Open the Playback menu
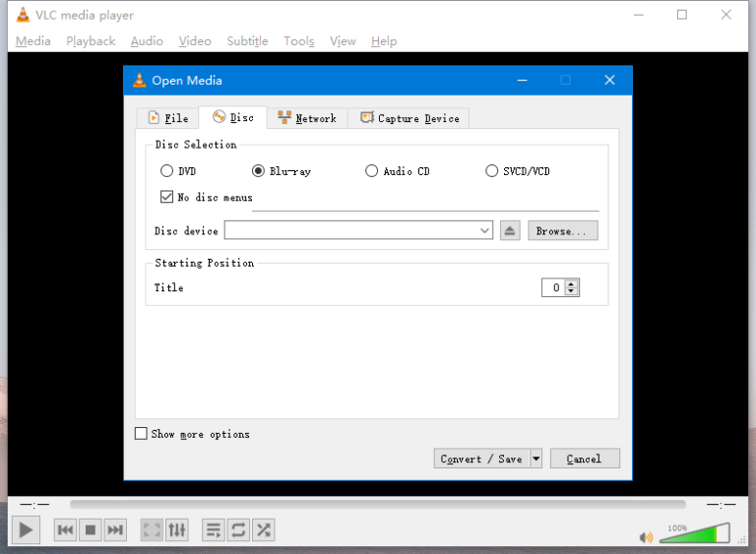Image resolution: width=756 pixels, height=554 pixels. click(x=91, y=41)
